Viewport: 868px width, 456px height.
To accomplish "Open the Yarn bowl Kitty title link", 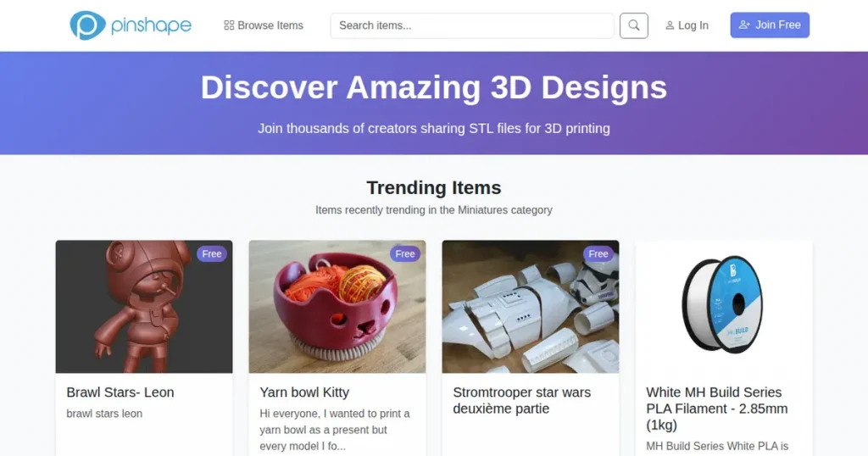I will tap(304, 392).
